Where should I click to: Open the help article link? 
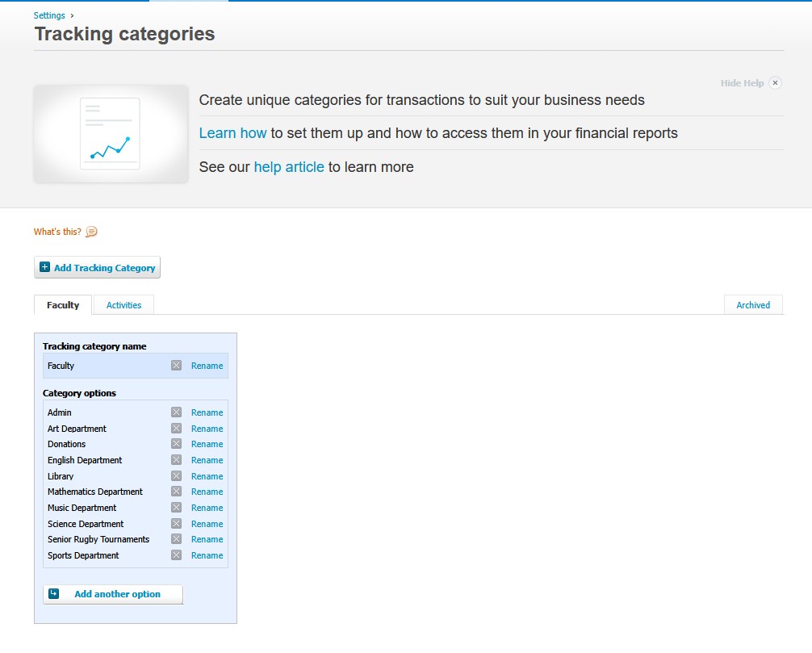[x=289, y=167]
